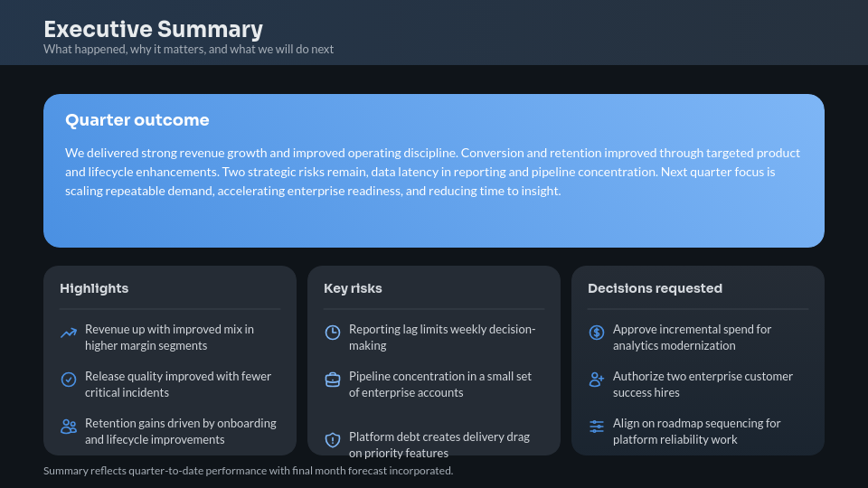Select the Release quality improved bullet text
868x488 pixels.
point(178,384)
